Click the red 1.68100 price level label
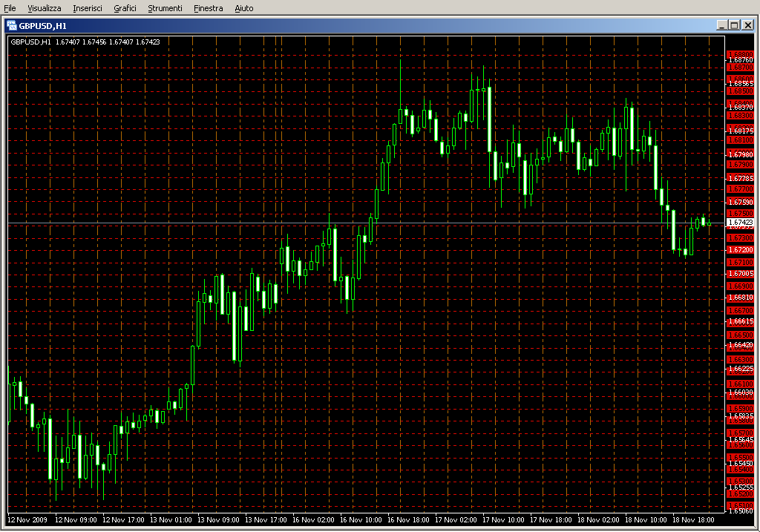This screenshot has width=760, height=532. tap(741, 140)
